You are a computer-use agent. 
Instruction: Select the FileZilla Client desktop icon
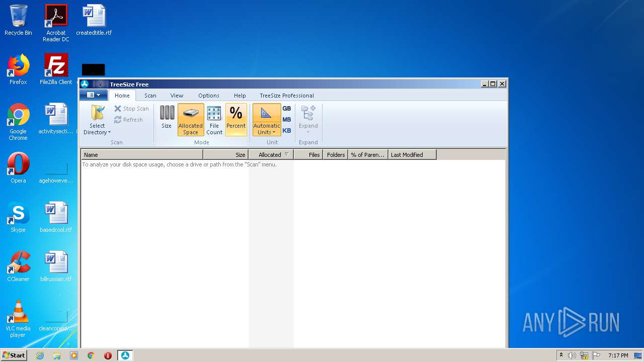click(x=56, y=69)
